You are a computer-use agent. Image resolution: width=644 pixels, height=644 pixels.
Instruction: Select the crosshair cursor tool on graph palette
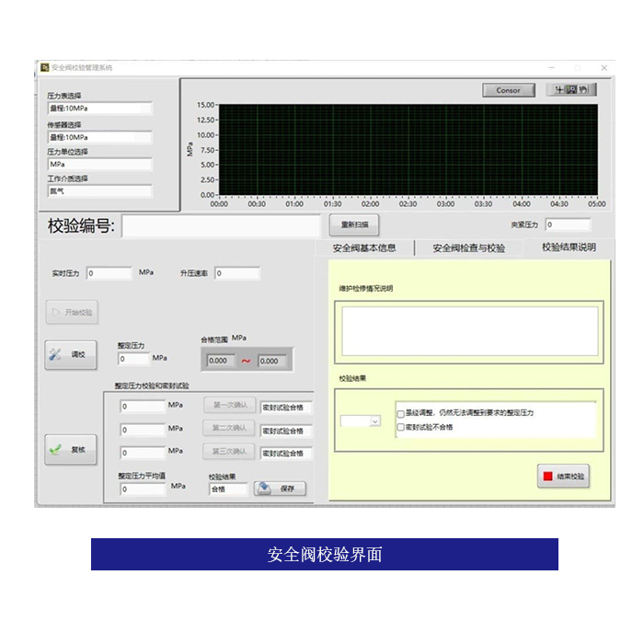point(558,90)
